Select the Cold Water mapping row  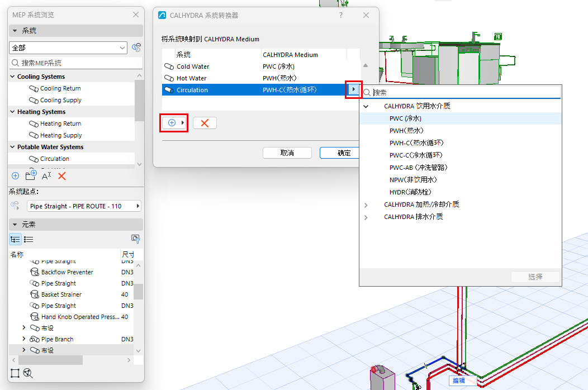(x=261, y=66)
